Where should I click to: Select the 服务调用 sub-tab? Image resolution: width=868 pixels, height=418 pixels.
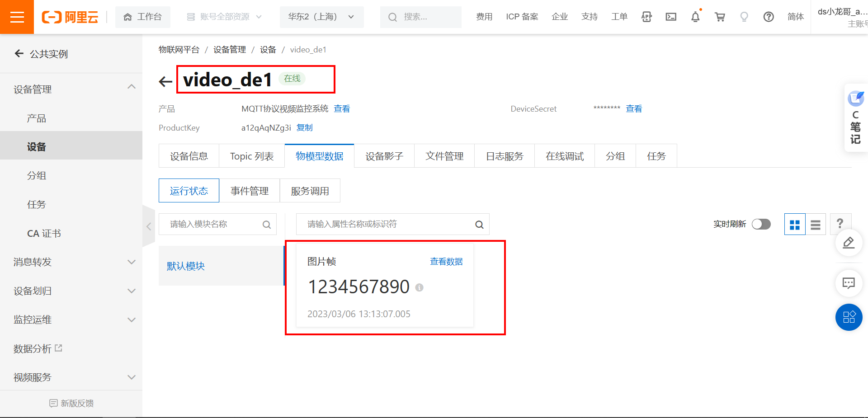click(310, 191)
